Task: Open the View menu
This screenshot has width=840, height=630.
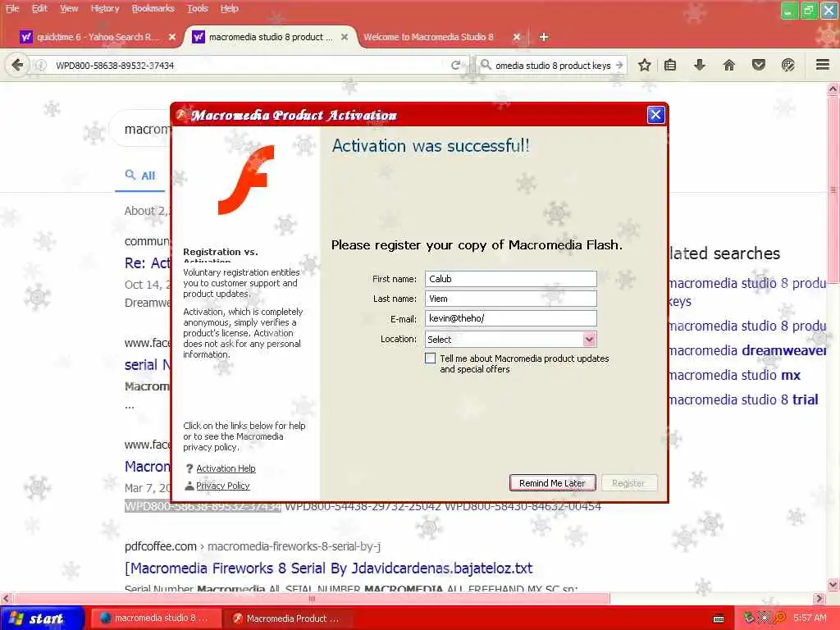Action: point(69,8)
